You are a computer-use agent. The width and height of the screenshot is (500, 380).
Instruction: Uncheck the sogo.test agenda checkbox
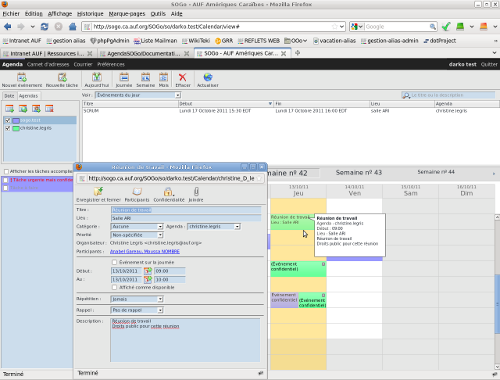click(x=8, y=120)
